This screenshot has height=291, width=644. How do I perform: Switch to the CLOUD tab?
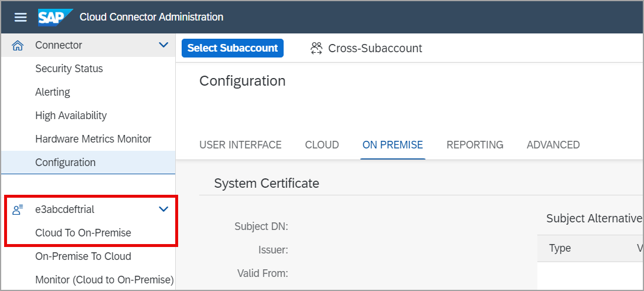(322, 145)
